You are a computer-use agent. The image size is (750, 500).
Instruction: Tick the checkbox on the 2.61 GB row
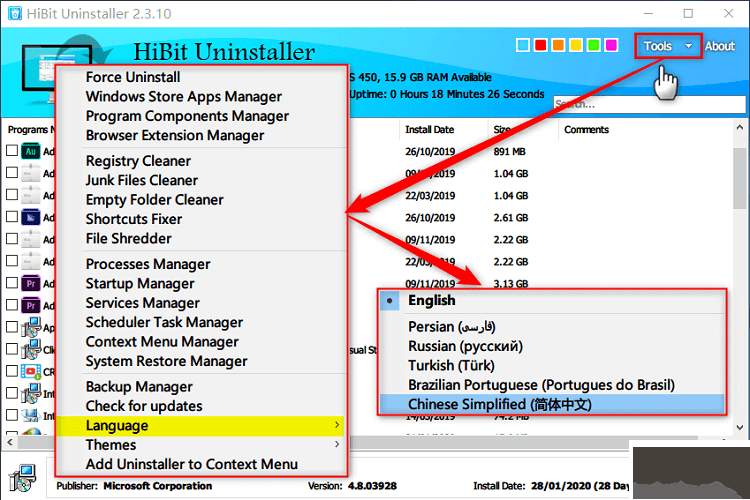(x=12, y=217)
